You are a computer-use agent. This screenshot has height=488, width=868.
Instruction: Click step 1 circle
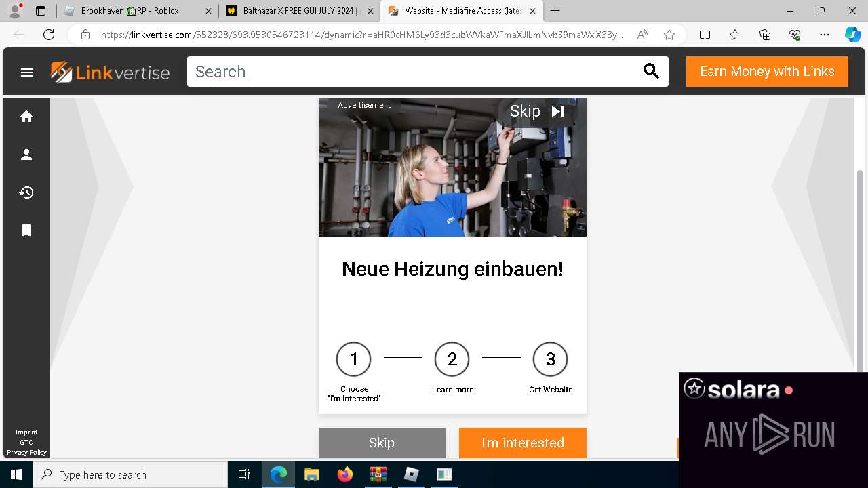click(x=353, y=359)
